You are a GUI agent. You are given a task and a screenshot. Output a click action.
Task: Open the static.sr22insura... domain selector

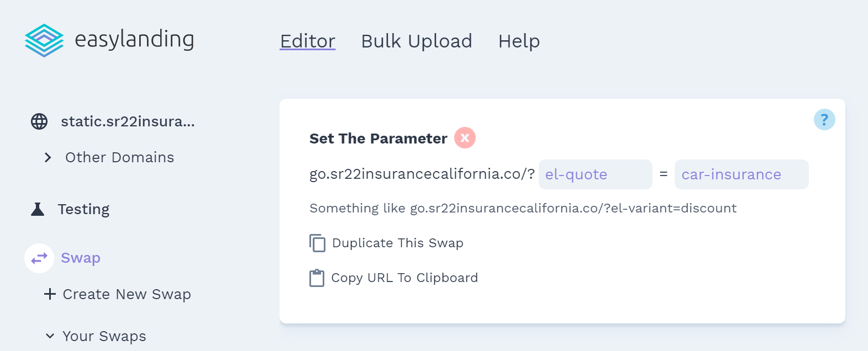(128, 121)
